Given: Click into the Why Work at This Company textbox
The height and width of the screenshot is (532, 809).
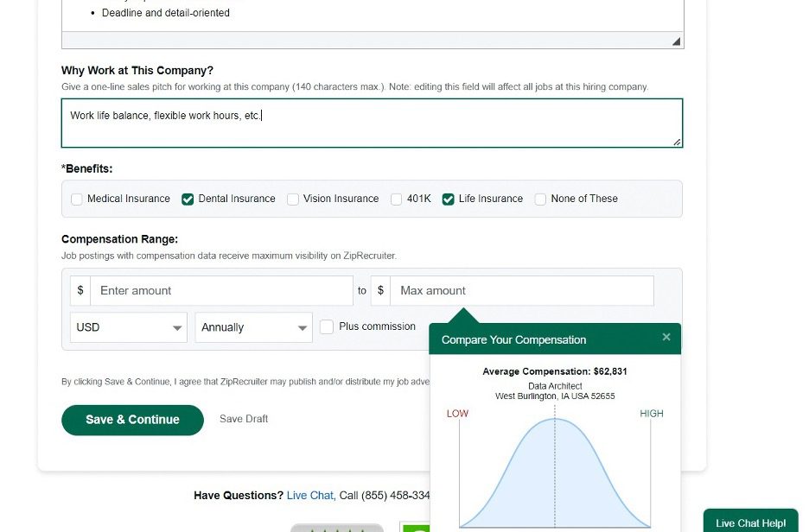Looking at the screenshot, I should click(372, 123).
